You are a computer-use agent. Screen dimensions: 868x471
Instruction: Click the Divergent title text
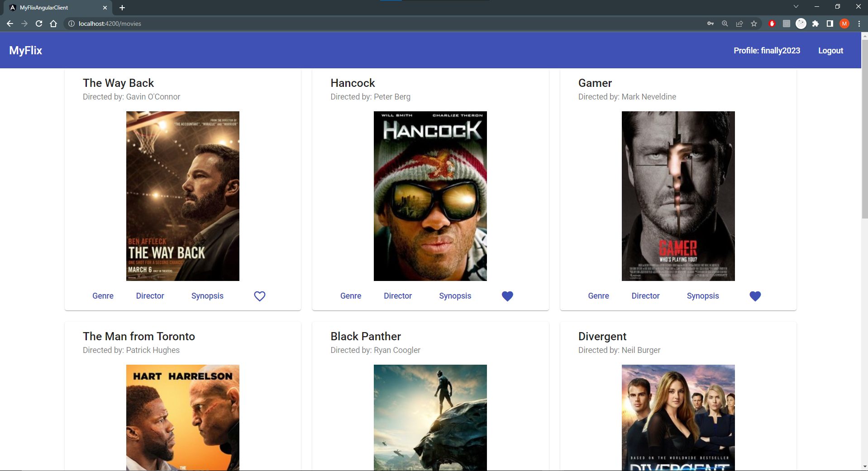pyautogui.click(x=602, y=336)
